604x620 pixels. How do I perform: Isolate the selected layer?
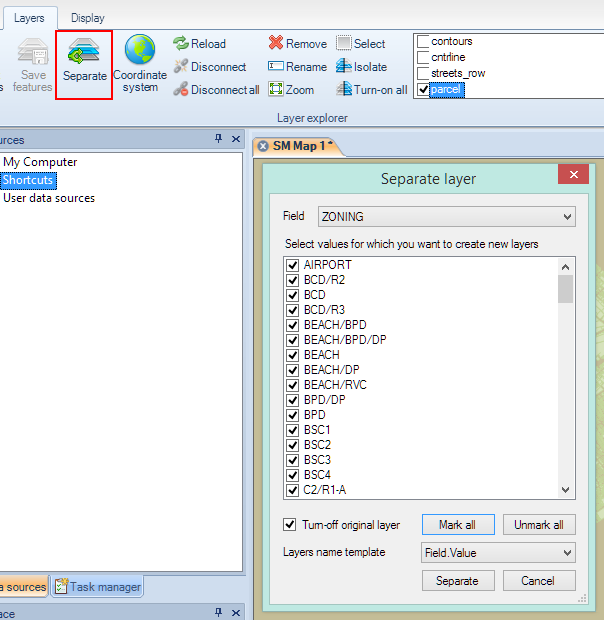tap(344, 67)
